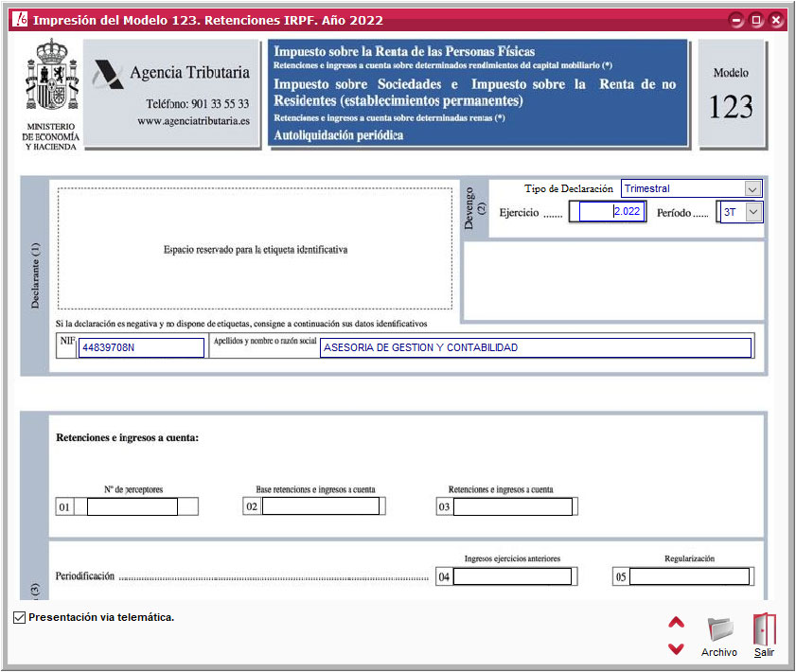Click the Archivo folder icon
This screenshot has width=796, height=672.
coord(720,630)
